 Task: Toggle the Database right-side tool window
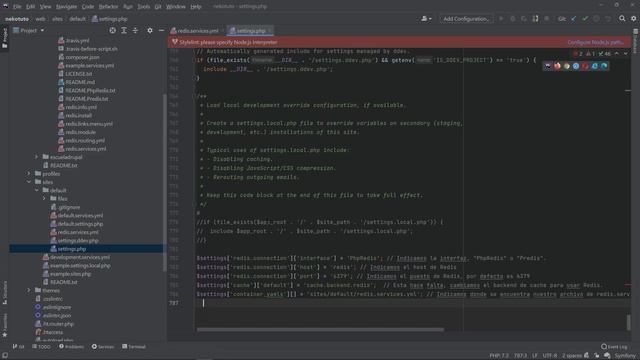tap(636, 41)
